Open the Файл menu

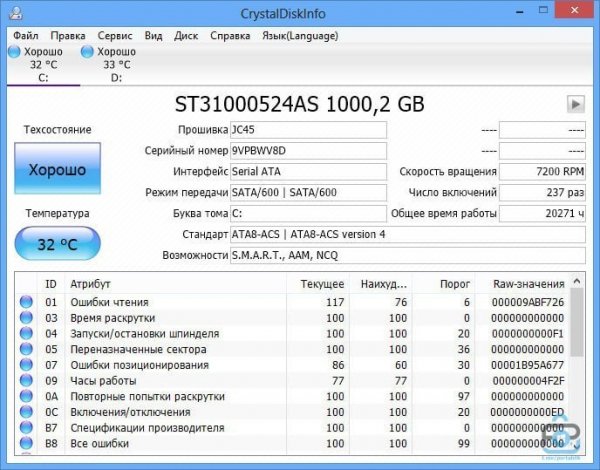pos(26,36)
